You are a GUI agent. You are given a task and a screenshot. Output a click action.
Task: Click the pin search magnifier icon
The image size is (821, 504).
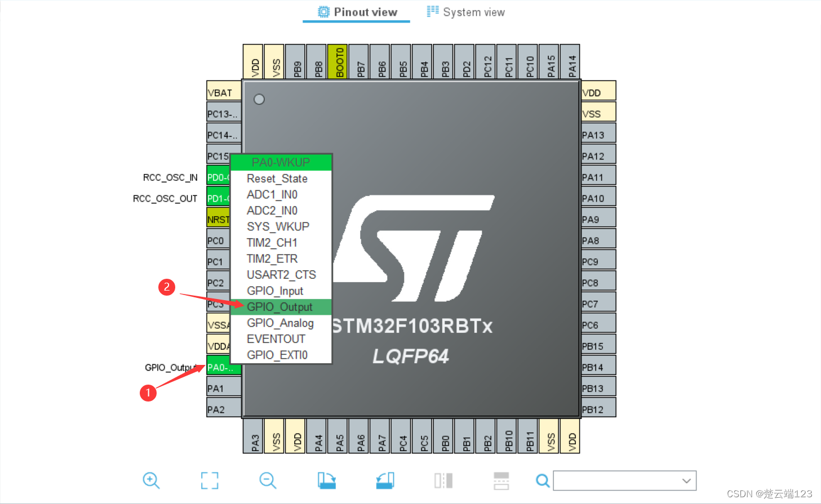coord(542,481)
